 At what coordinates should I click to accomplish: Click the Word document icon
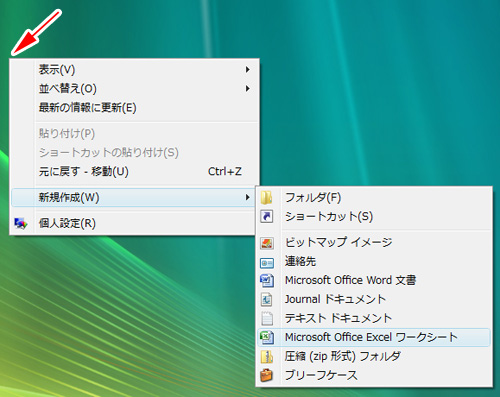[x=267, y=281]
